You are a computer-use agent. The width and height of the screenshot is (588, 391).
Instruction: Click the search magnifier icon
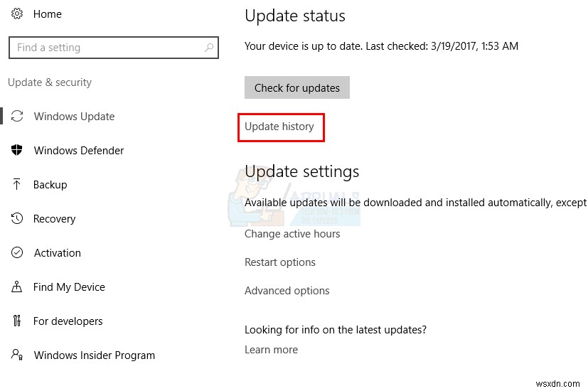click(x=209, y=48)
